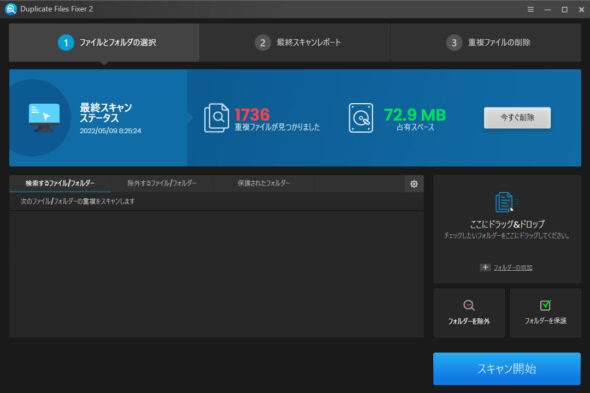
Task: Open step 1 ファイルとフォルダの選択 tab
Action: click(x=104, y=43)
